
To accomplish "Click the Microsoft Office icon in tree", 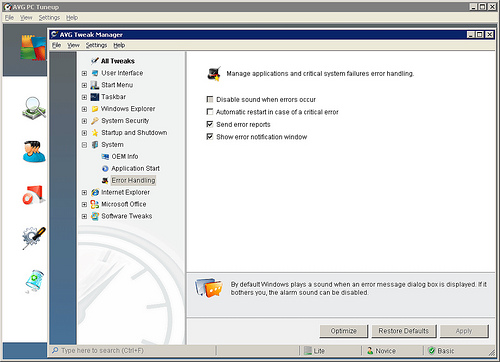I will point(95,204).
